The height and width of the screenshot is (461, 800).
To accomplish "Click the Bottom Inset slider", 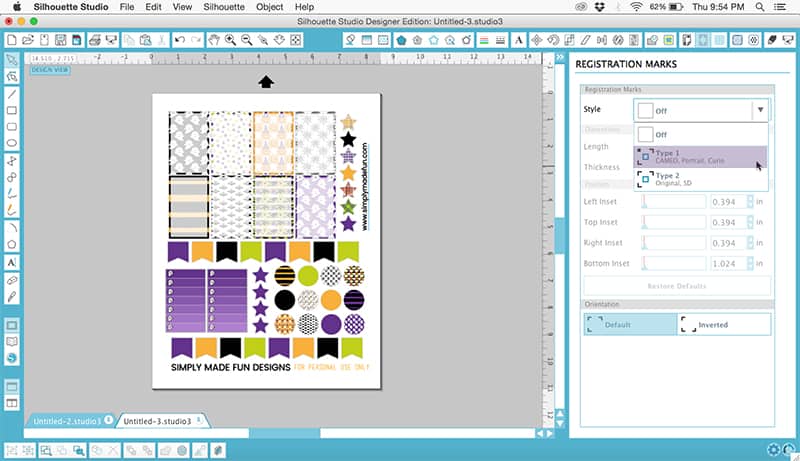I will point(673,263).
